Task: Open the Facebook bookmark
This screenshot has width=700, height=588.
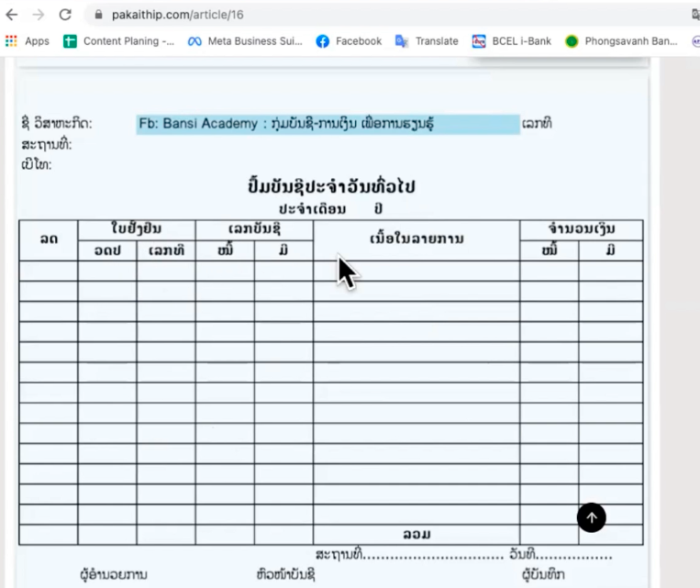Action: (349, 41)
